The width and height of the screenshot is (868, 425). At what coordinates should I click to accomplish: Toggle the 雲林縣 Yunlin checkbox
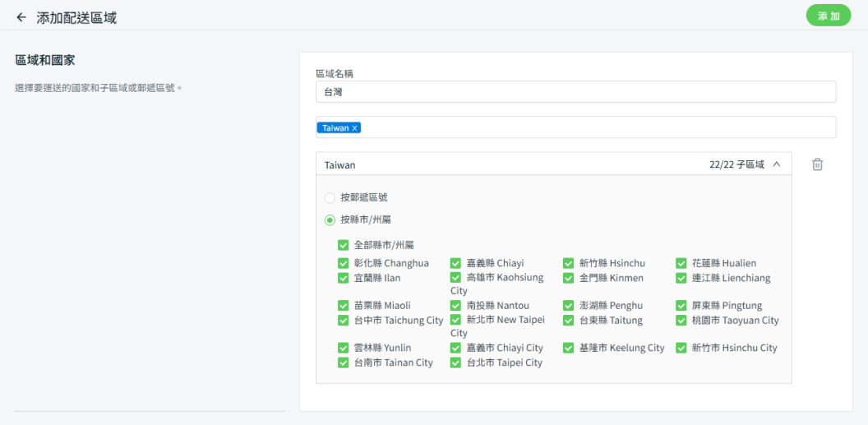[x=344, y=349]
